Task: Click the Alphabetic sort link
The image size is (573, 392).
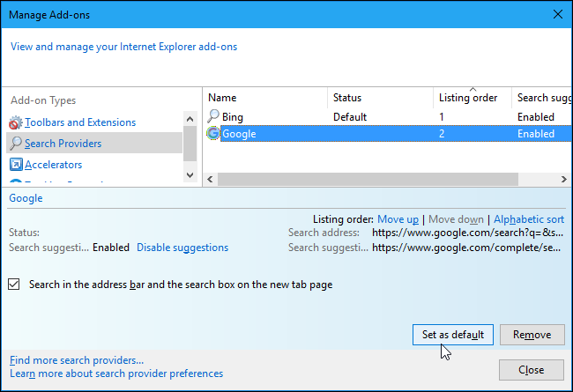Action: click(529, 218)
